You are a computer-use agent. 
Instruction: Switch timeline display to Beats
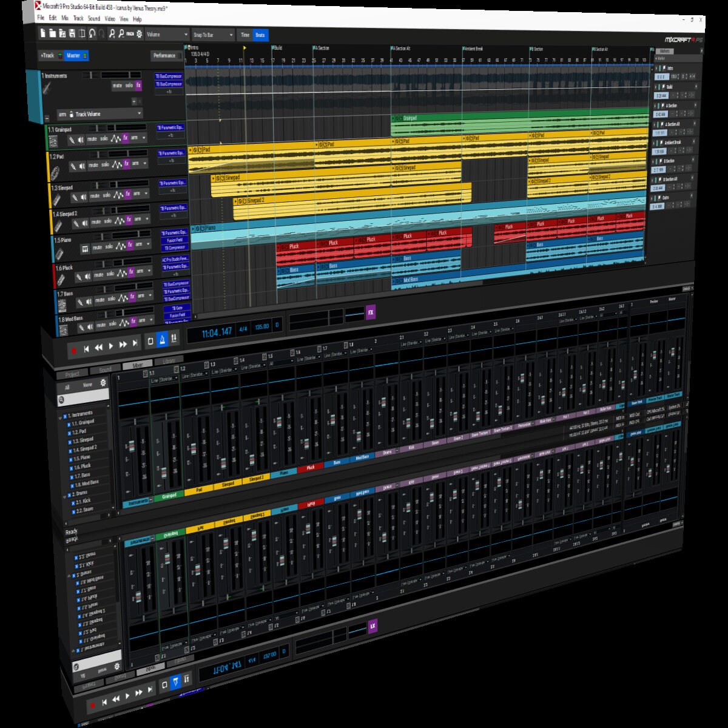coord(260,35)
